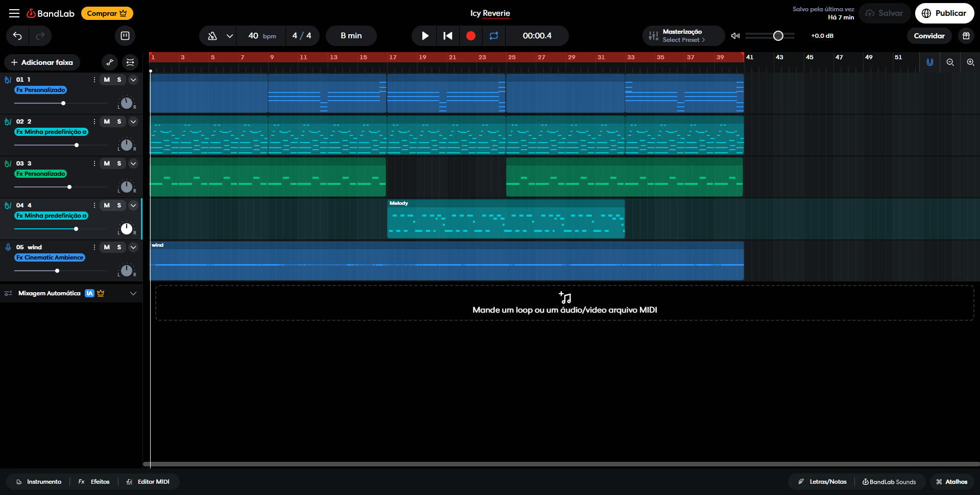Expand track 04 options chevron
Image resolution: width=980 pixels, height=495 pixels.
point(133,205)
